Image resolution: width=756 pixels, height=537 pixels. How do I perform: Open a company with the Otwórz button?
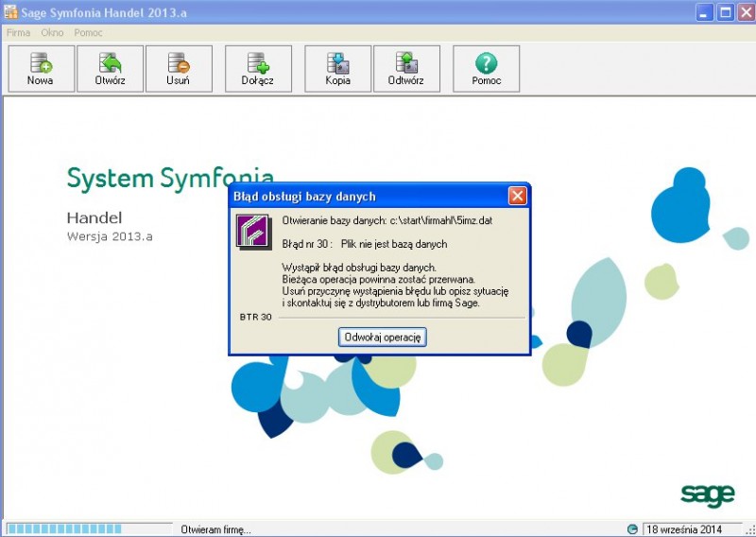click(x=111, y=69)
